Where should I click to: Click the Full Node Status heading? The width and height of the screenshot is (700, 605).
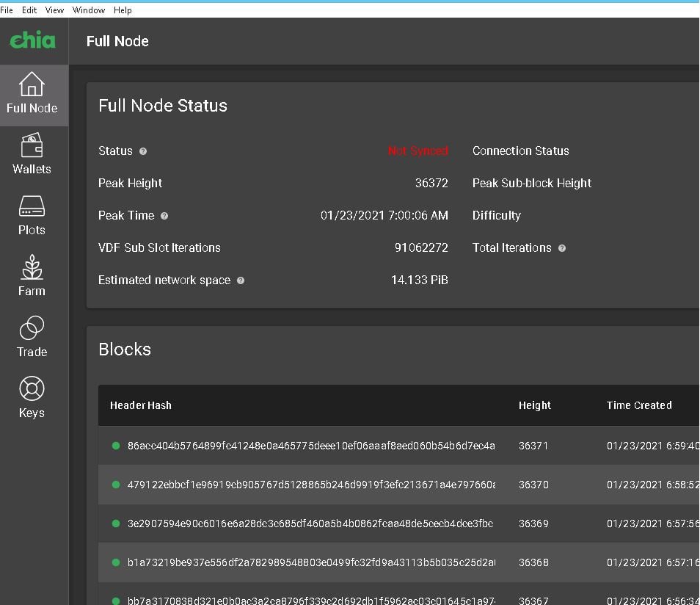[163, 106]
